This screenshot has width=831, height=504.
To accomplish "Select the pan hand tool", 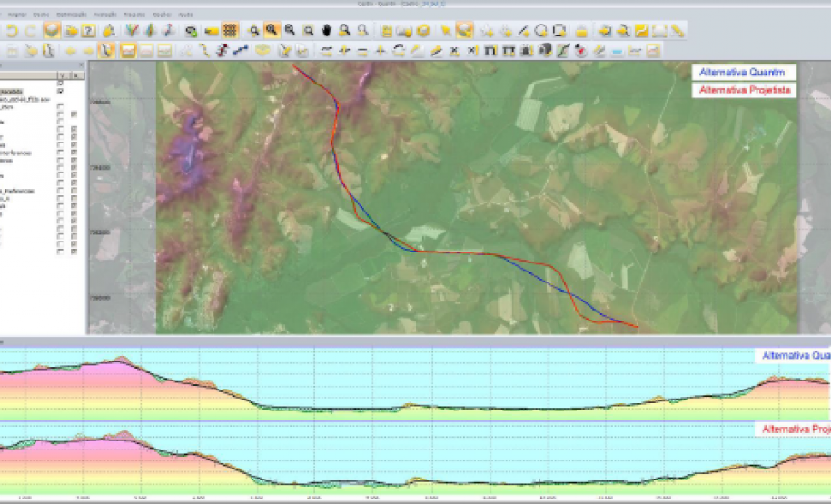I will pyautogui.click(x=327, y=31).
